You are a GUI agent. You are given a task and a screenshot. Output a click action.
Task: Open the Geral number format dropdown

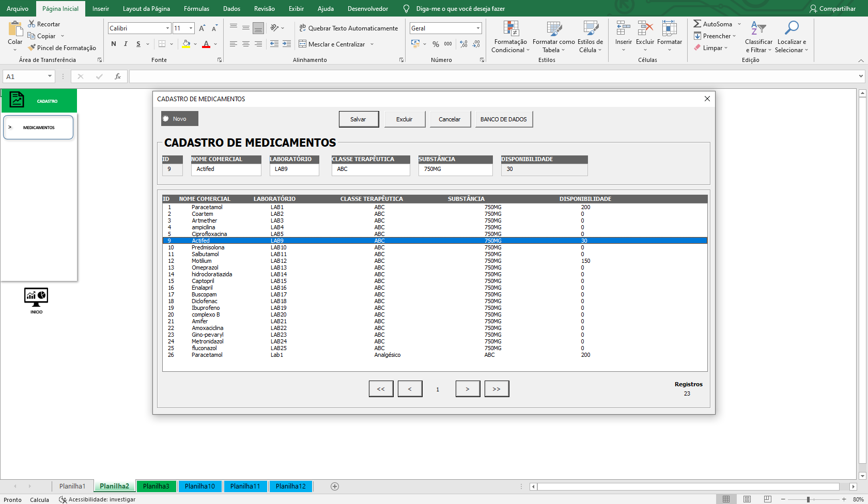click(478, 28)
